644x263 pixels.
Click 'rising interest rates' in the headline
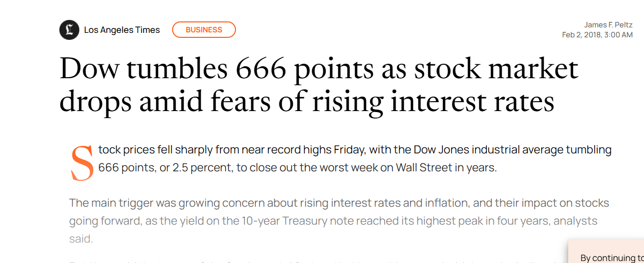(x=433, y=101)
